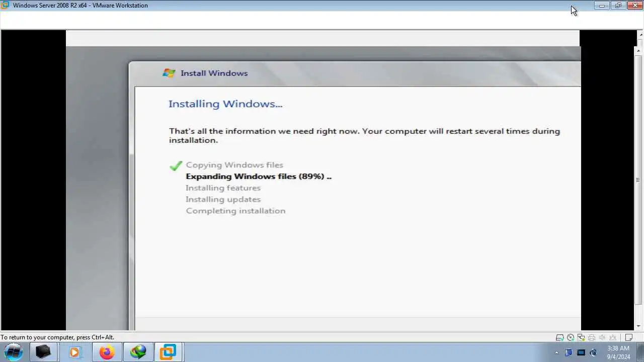Click the VMware icon in title bar

pyautogui.click(x=5, y=5)
